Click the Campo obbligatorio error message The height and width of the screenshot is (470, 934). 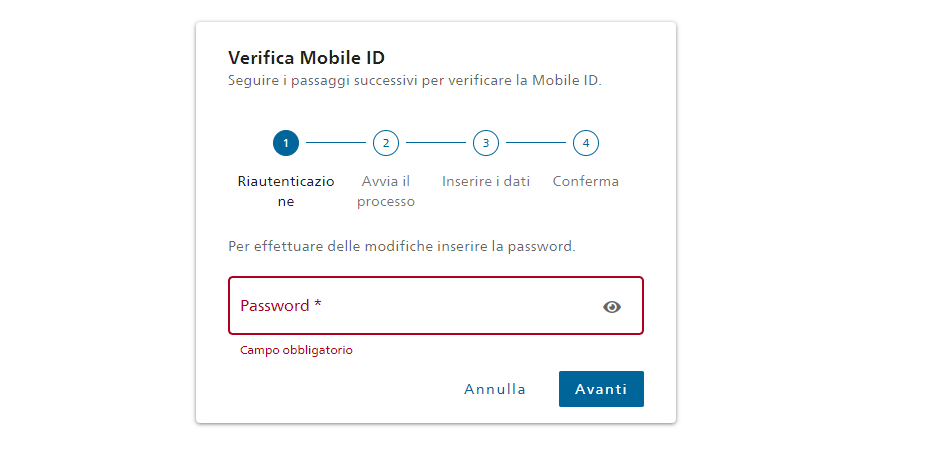[296, 350]
